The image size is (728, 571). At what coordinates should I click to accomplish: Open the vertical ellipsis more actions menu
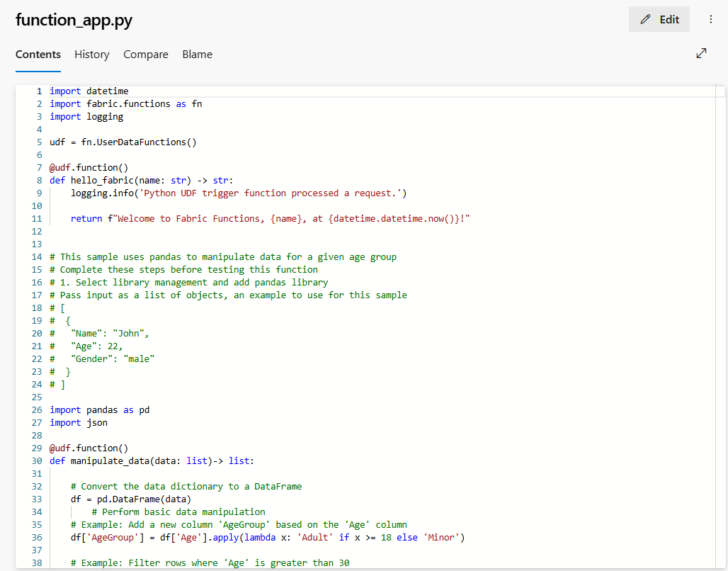point(711,20)
